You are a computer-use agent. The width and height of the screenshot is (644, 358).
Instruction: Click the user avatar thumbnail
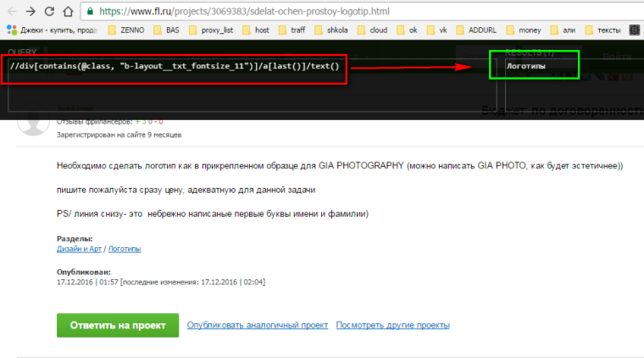33,124
